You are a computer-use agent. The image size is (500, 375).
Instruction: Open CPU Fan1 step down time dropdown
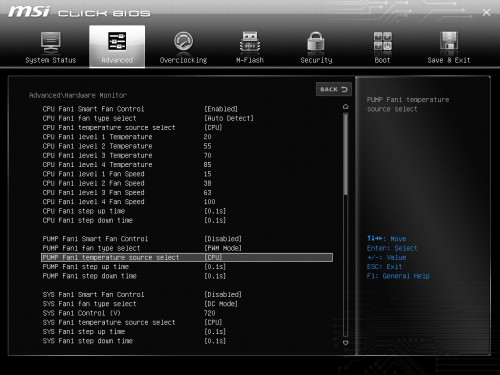[215, 221]
